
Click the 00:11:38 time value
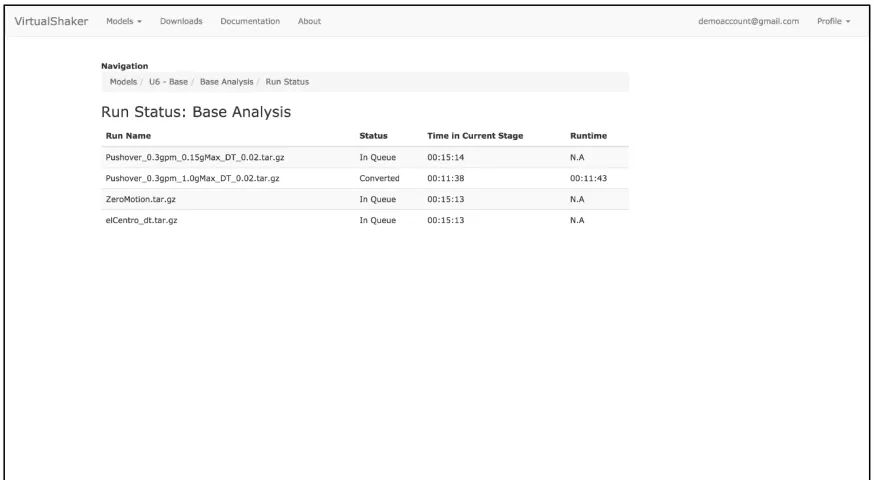coord(445,178)
